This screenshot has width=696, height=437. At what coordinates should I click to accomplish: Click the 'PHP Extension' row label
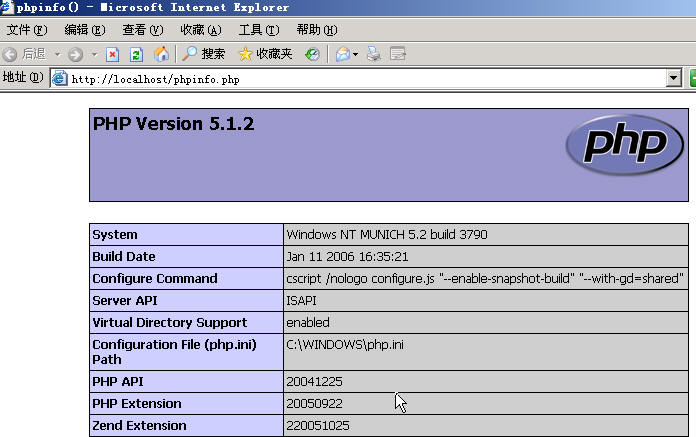[137, 404]
